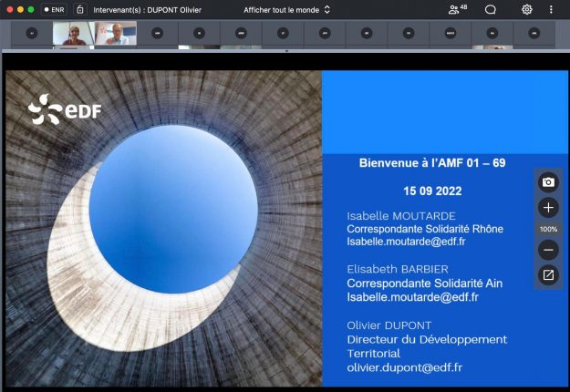
Task: Select the first participant avatar in the strip
Action: pyautogui.click(x=32, y=34)
